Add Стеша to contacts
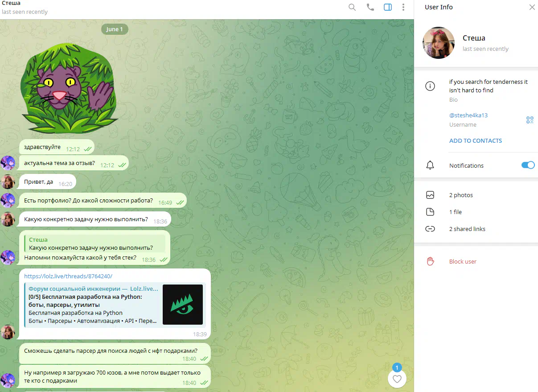 (476, 140)
